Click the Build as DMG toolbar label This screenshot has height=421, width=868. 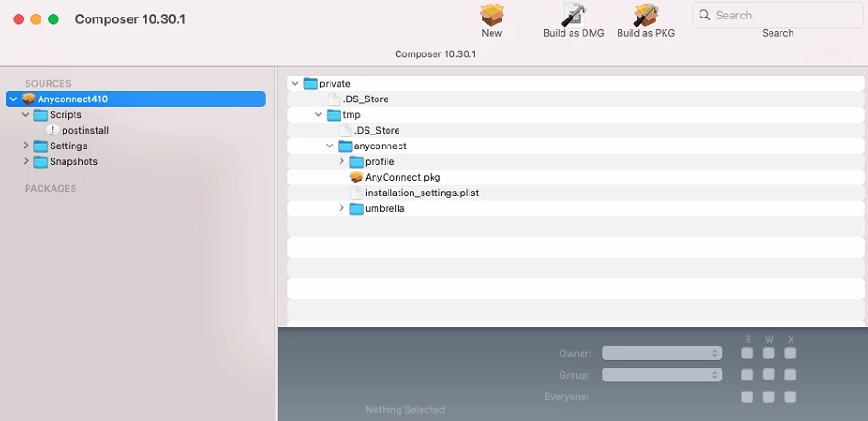point(573,33)
